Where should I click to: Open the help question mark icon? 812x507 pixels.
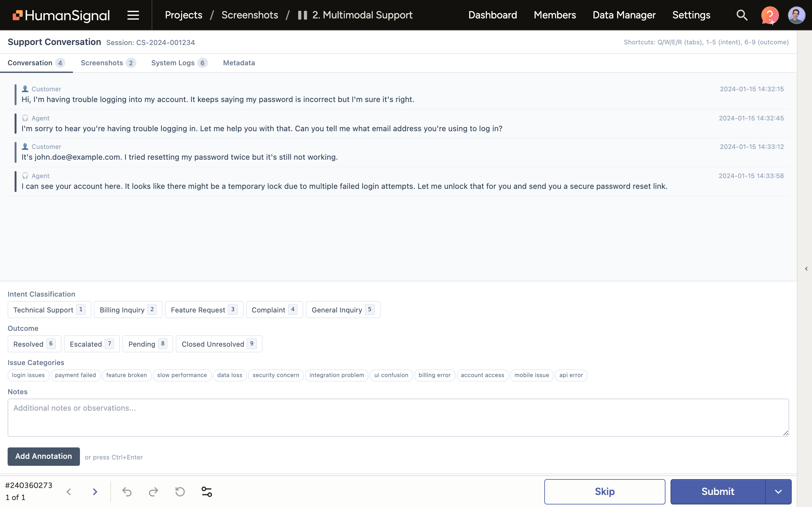[x=769, y=15]
